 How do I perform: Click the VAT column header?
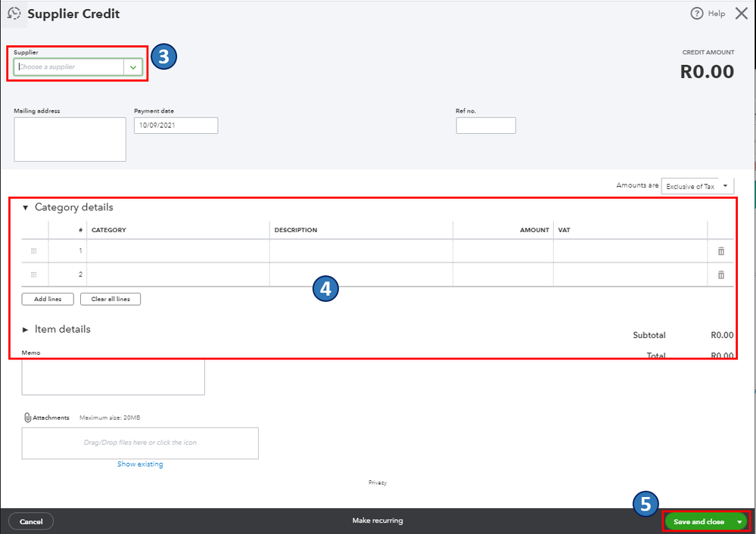[x=564, y=230]
